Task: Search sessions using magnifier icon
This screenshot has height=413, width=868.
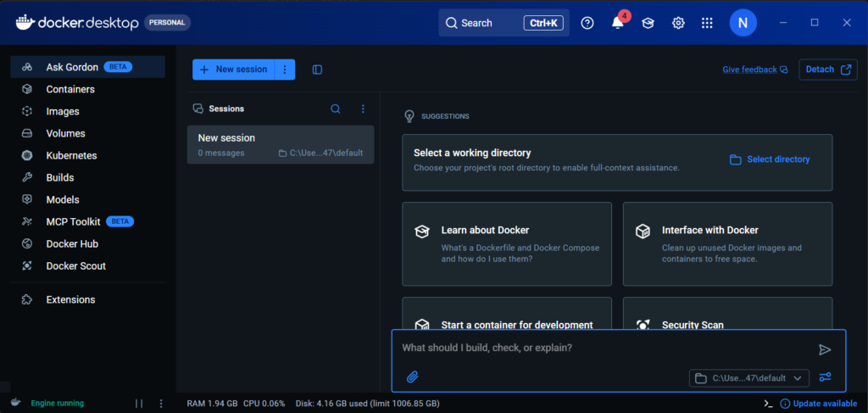Action: pyautogui.click(x=336, y=109)
